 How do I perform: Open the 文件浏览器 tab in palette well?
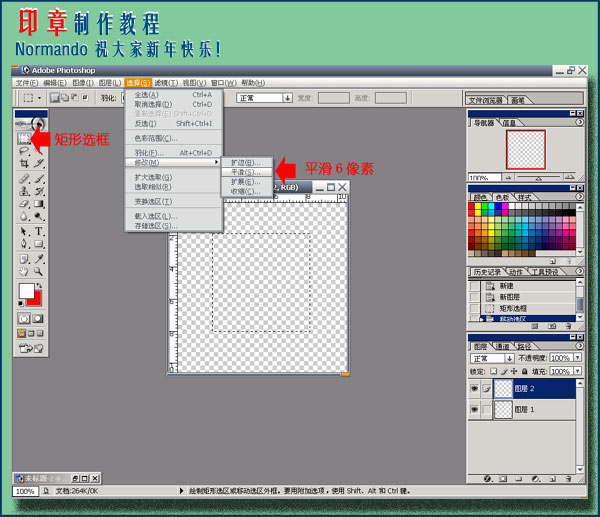(486, 100)
